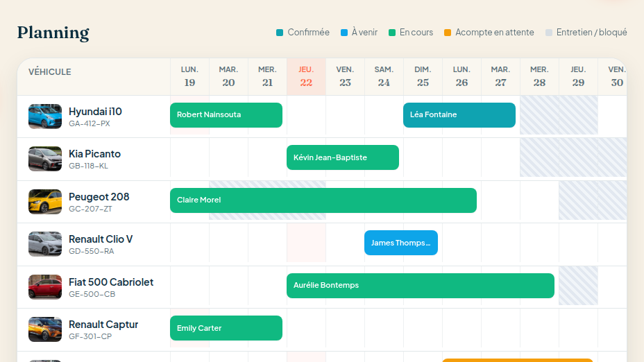Click the VÉHICULE column header
644x362 pixels.
point(50,72)
